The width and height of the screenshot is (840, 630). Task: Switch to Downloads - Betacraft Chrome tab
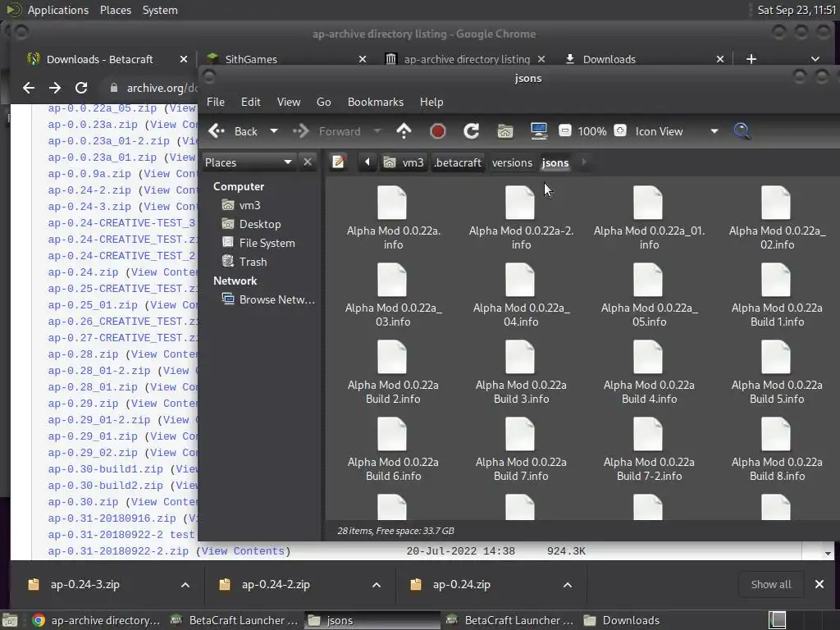(99, 59)
